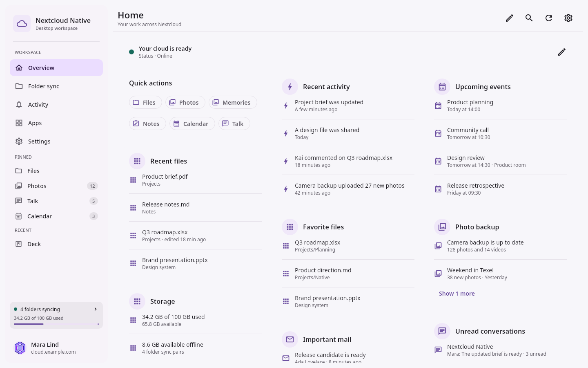The height and width of the screenshot is (368, 588).
Task: Edit status with the pencil beside cloud ready
Action: 562,52
